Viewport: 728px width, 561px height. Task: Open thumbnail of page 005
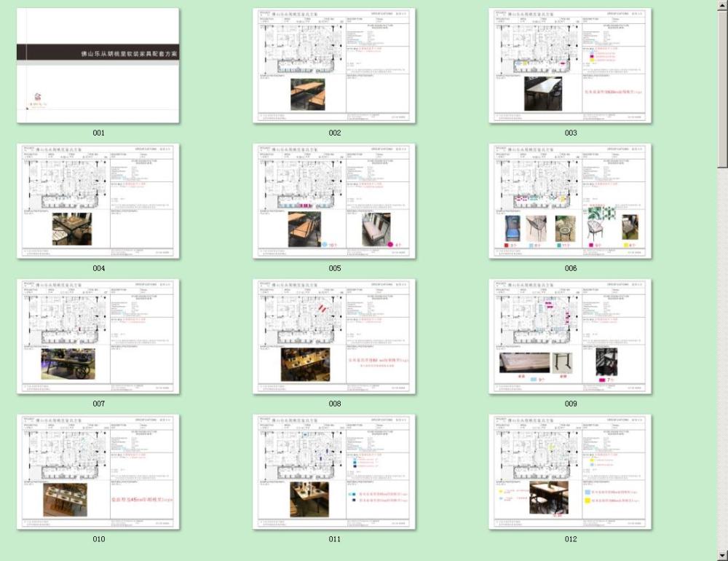334,201
